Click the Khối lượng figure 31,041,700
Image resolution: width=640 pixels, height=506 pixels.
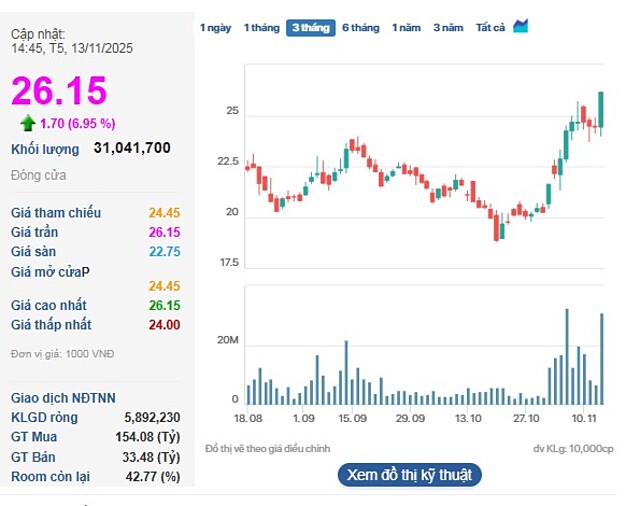(131, 148)
